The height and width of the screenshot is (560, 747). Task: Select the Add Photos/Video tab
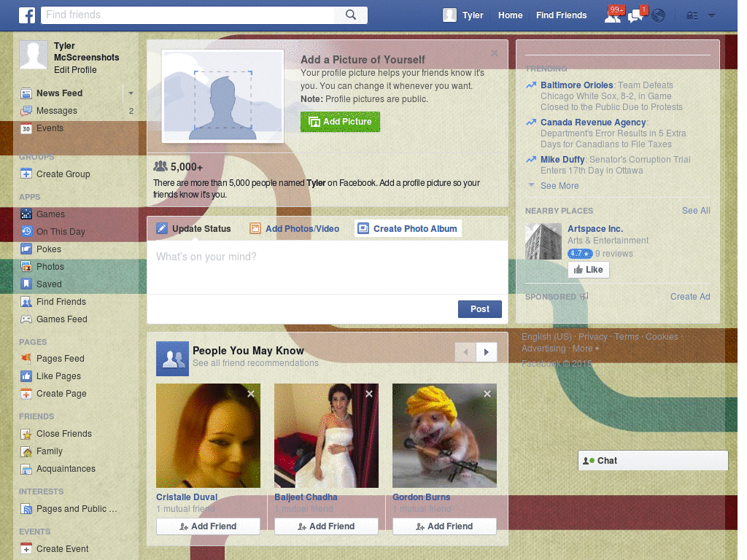[295, 228]
